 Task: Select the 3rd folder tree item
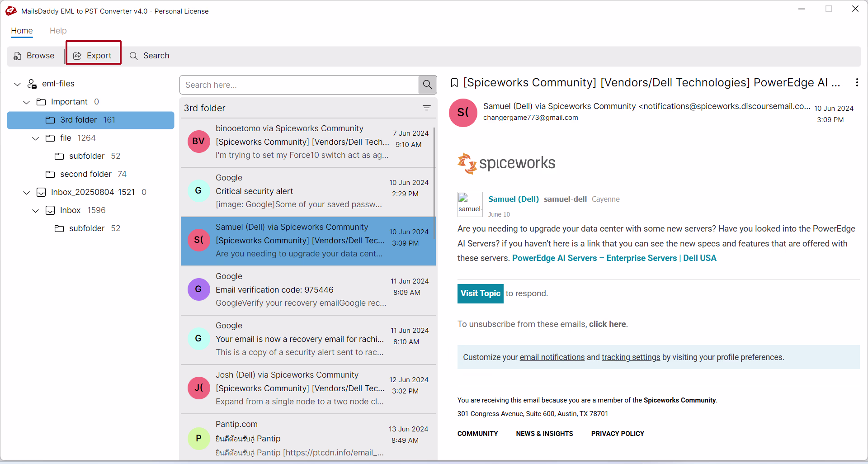tap(90, 120)
